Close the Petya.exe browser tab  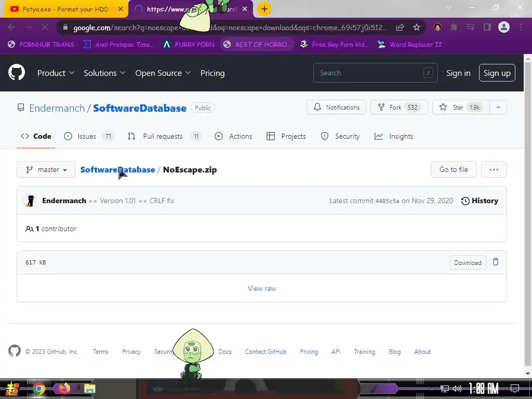click(x=121, y=9)
